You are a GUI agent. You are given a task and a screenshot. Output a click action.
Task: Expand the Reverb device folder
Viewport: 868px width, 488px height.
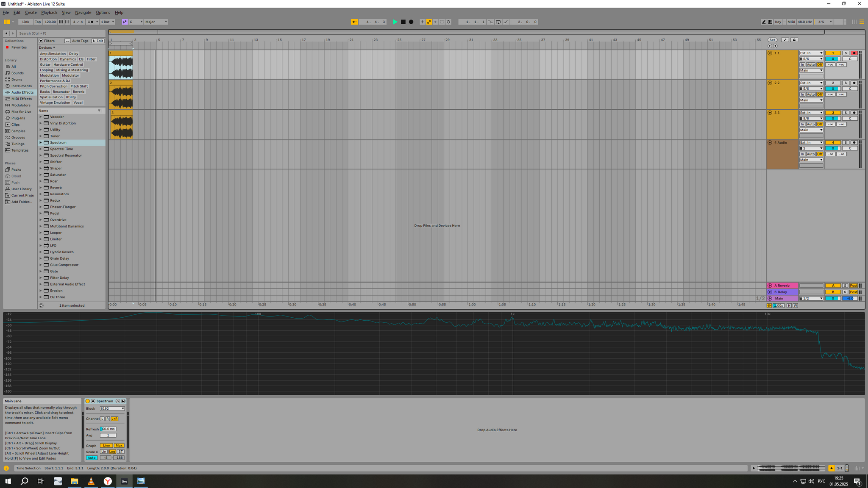[x=41, y=188]
